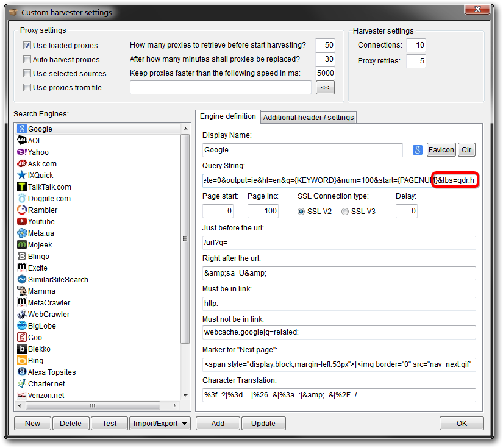Click the AOL engine icon

21,140
